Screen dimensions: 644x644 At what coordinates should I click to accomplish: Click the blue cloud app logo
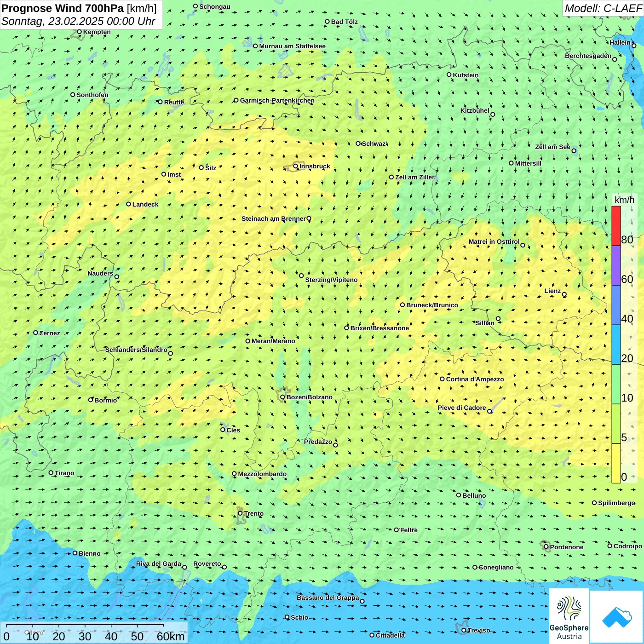click(x=617, y=617)
